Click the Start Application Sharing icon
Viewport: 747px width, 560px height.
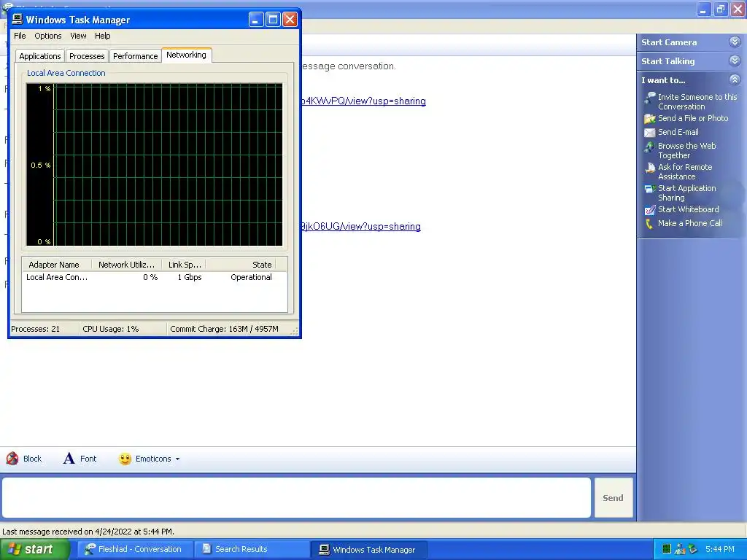pos(650,189)
